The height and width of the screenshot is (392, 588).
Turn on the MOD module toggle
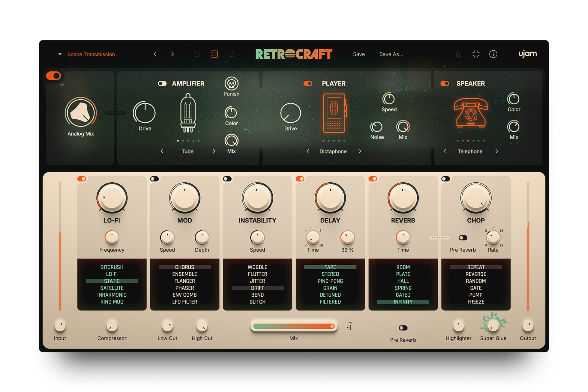click(154, 179)
